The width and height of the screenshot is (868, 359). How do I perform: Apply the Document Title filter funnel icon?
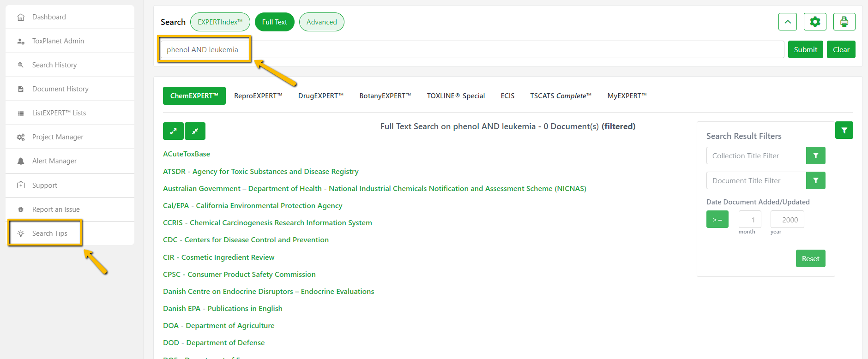click(815, 180)
